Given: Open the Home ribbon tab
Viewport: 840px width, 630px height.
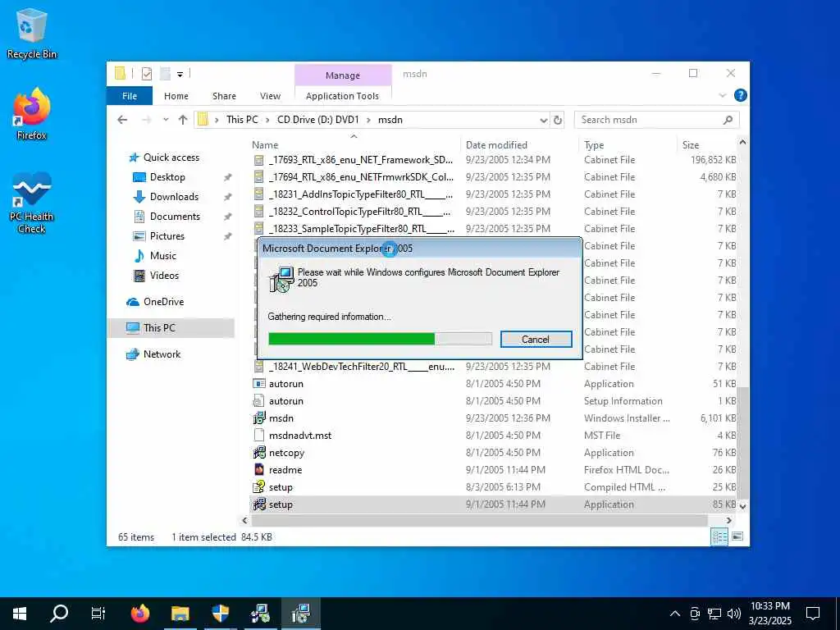Looking at the screenshot, I should click(x=176, y=96).
